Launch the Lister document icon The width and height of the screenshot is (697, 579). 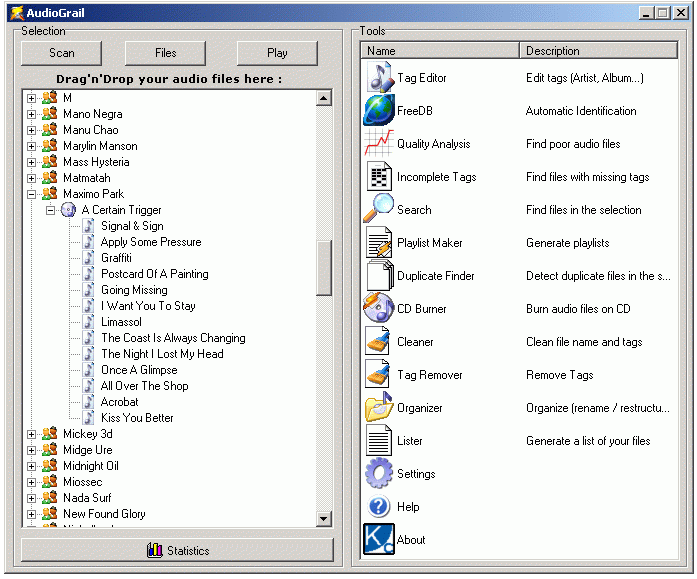pos(379,440)
